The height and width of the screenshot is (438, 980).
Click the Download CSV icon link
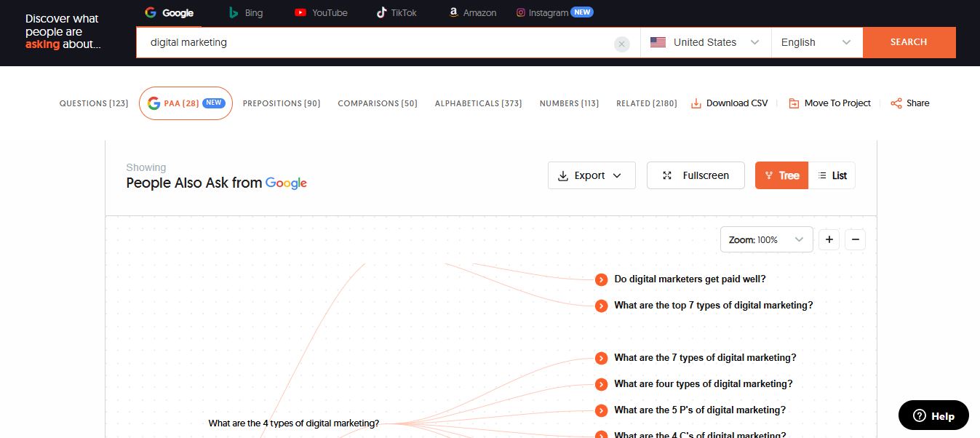[696, 103]
